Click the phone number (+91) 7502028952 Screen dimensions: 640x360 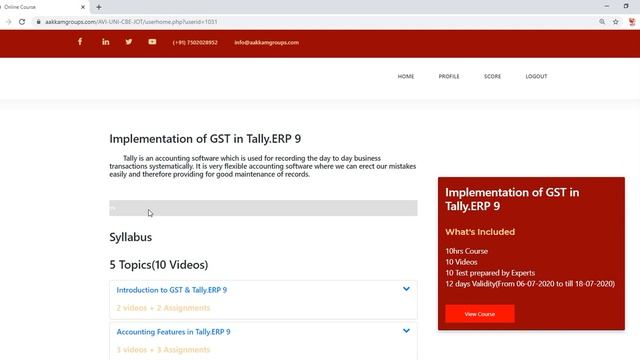195,42
